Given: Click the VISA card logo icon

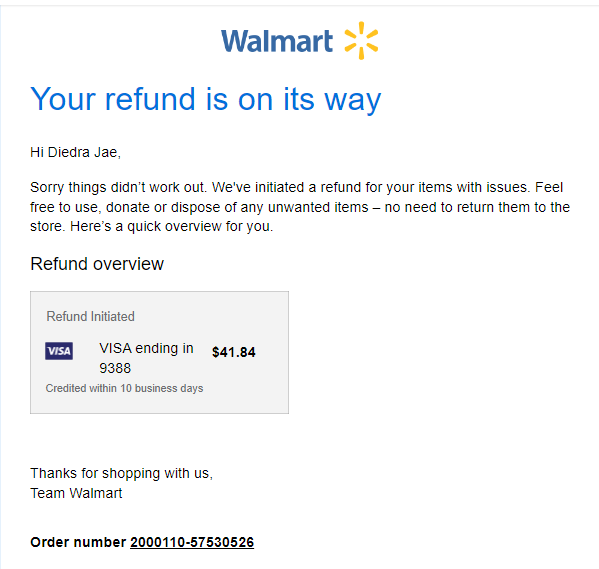Looking at the screenshot, I should click(59, 351).
